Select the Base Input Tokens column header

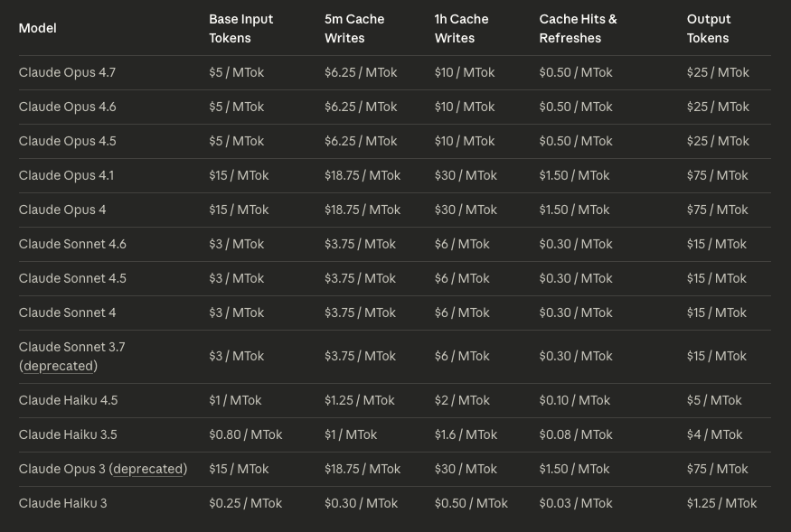[241, 28]
